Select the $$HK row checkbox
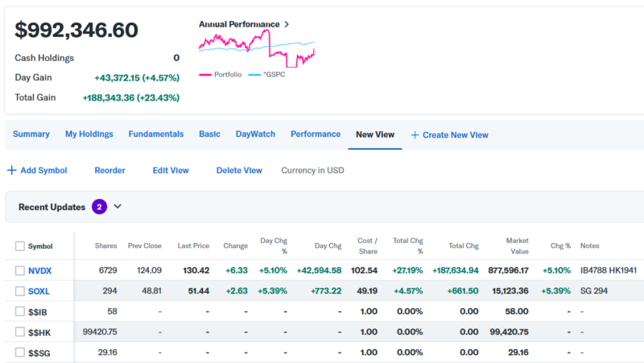This screenshot has width=644, height=363. point(20,332)
